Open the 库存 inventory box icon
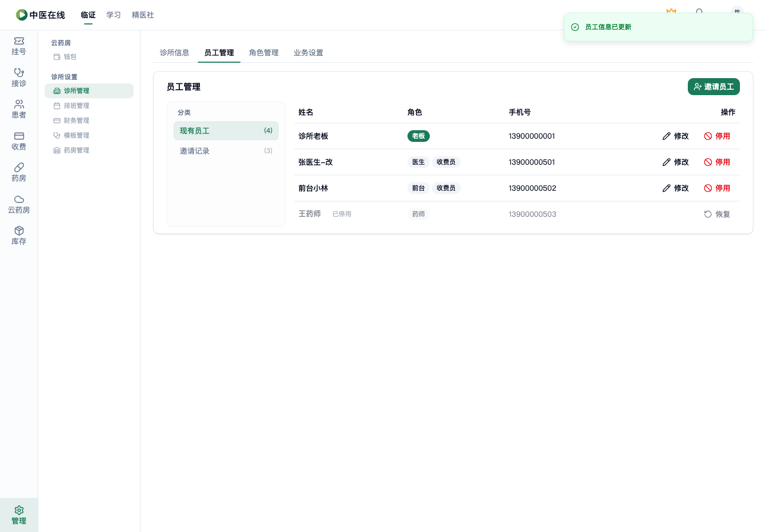The height and width of the screenshot is (532, 766). pos(19,231)
